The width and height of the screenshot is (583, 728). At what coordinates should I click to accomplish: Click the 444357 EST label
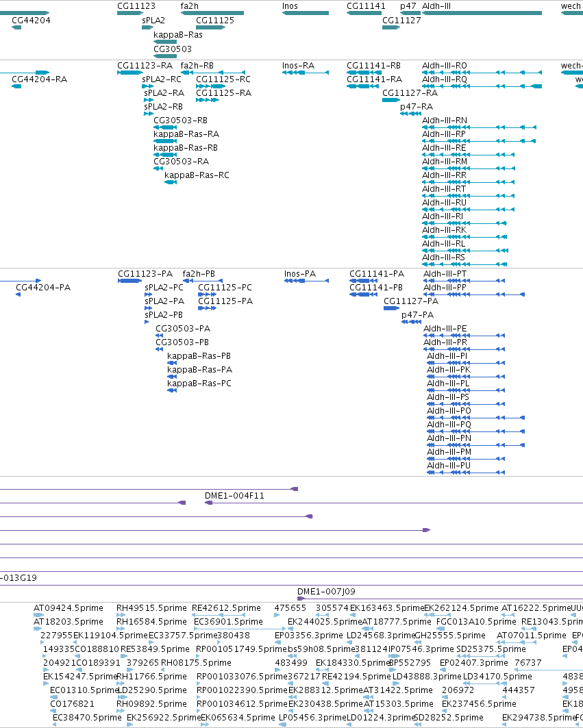click(519, 690)
